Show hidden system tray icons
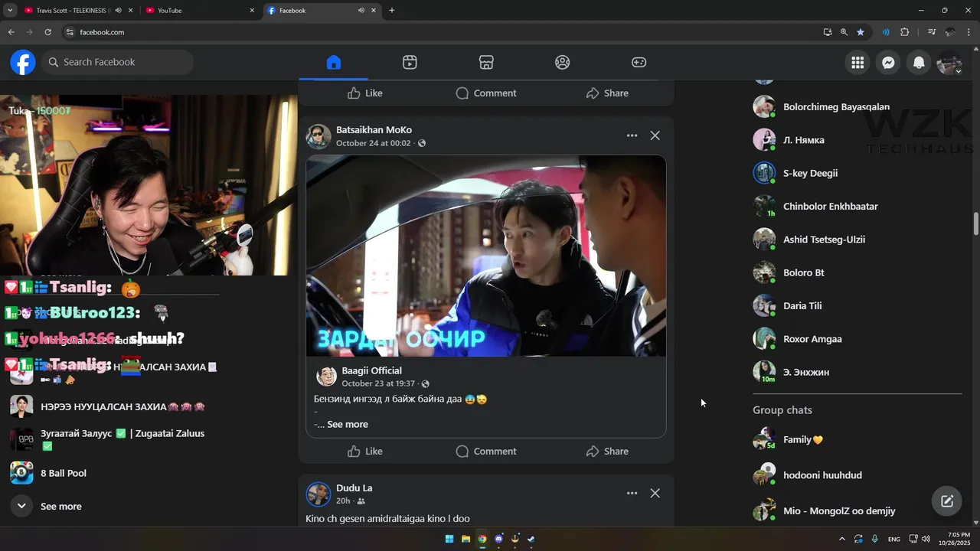The width and height of the screenshot is (980, 551). [842, 539]
